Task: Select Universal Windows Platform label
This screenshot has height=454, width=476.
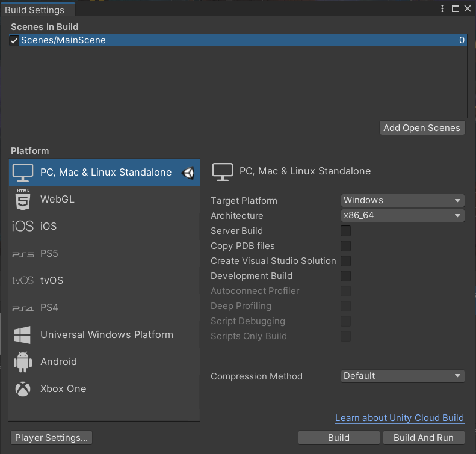Action: click(107, 334)
